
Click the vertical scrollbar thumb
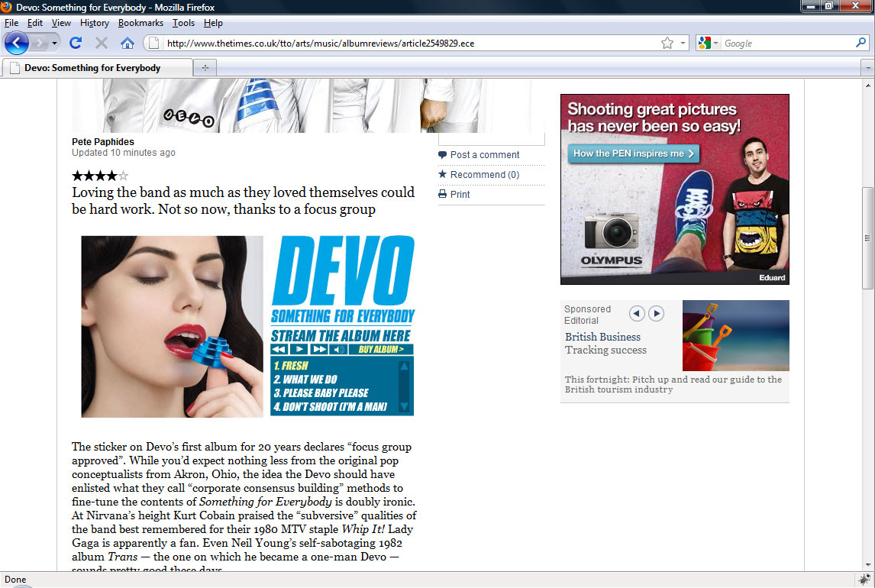(x=867, y=238)
